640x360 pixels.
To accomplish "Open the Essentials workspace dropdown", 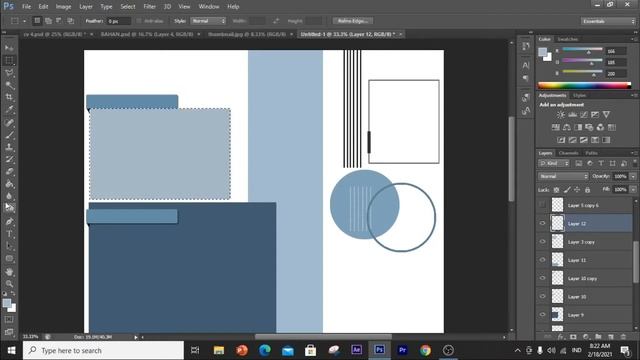I will pos(608,21).
